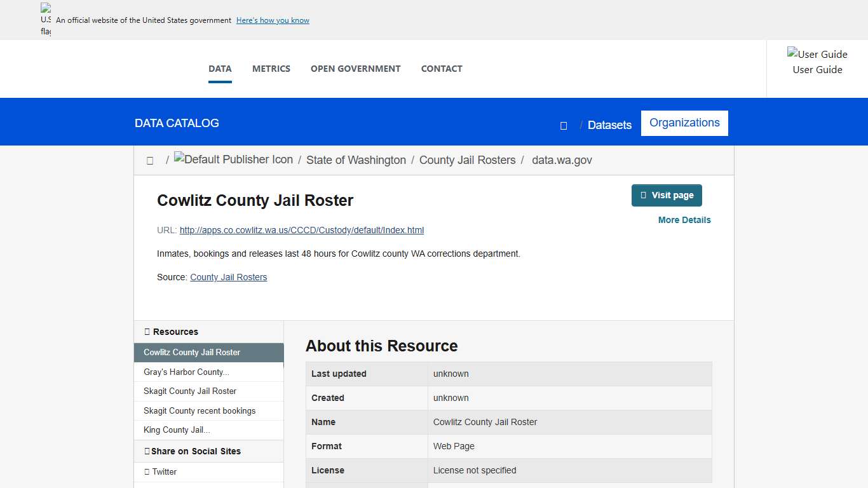Select the Skagit County Jail Roster resource
This screenshot has height=488, width=868.
(x=189, y=391)
